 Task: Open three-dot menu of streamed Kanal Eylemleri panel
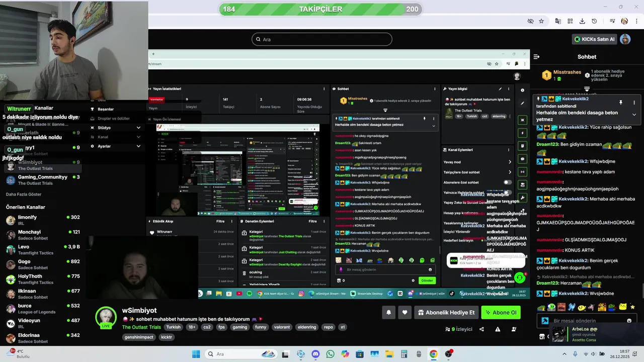point(509,150)
